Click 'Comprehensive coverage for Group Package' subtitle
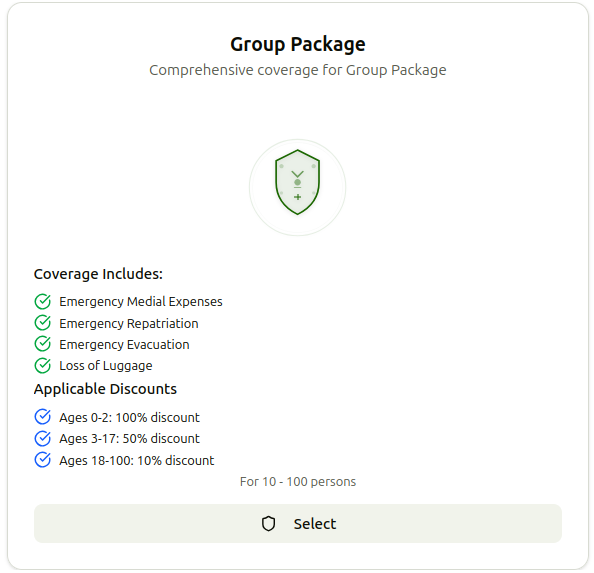The image size is (594, 573). tap(298, 70)
